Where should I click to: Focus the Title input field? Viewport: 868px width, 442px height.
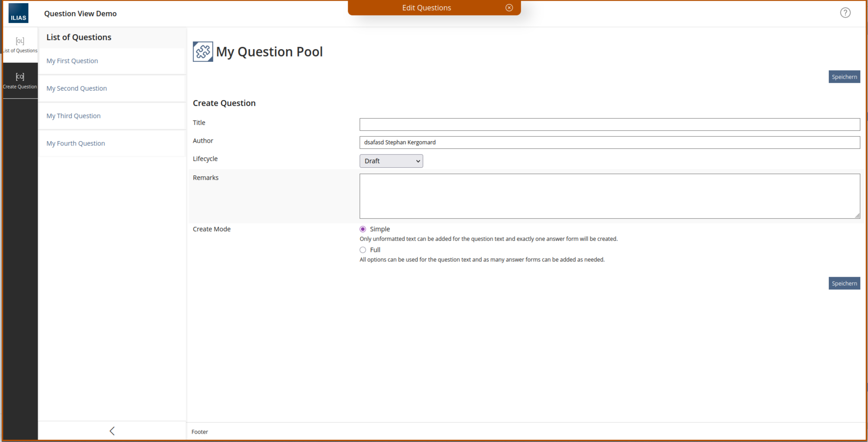[609, 124]
